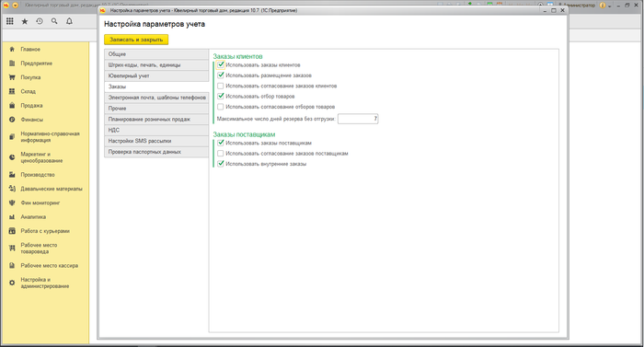Toggle Использовать заказы поставщикам checkbox
Viewport: 644px width, 347px height.
221,143
